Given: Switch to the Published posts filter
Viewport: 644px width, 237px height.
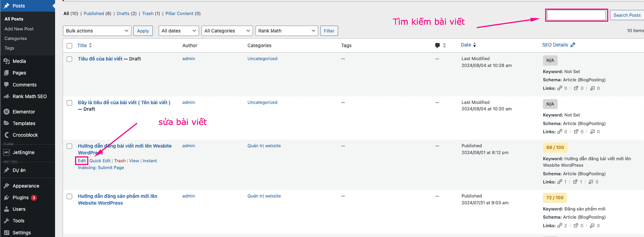Looking at the screenshot, I should tap(93, 13).
